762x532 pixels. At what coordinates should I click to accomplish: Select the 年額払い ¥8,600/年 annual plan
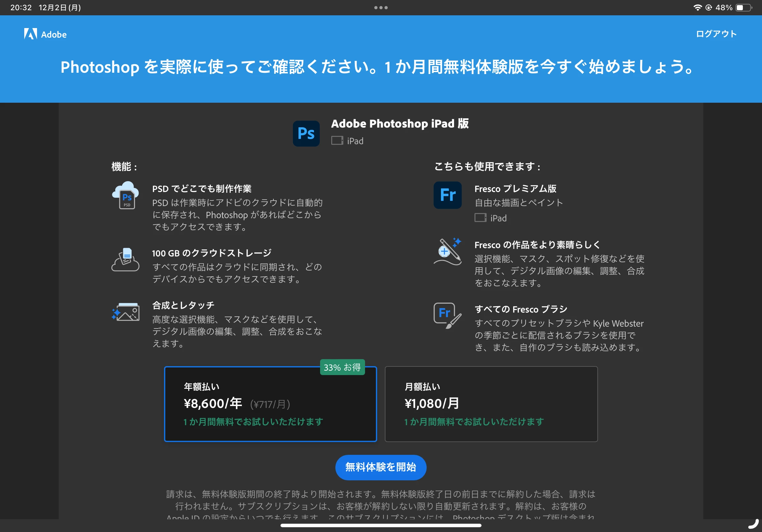[270, 404]
